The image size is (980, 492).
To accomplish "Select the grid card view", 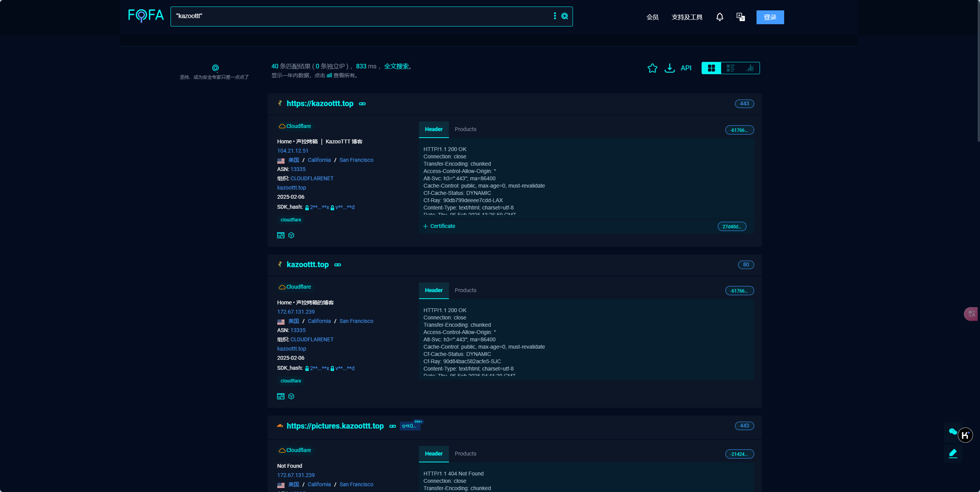I will tap(711, 68).
